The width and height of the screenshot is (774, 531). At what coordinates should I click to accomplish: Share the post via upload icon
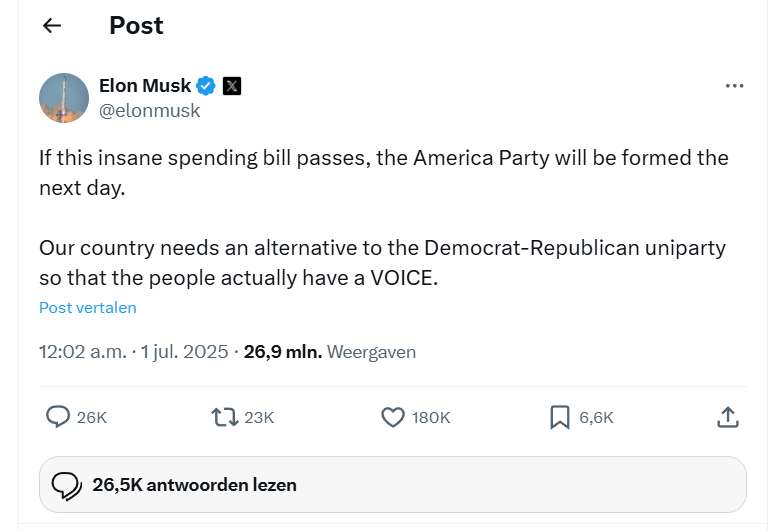[728, 417]
